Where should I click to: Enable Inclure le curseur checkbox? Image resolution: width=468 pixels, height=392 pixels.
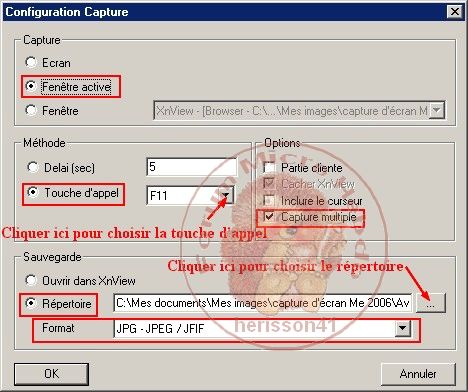(269, 201)
